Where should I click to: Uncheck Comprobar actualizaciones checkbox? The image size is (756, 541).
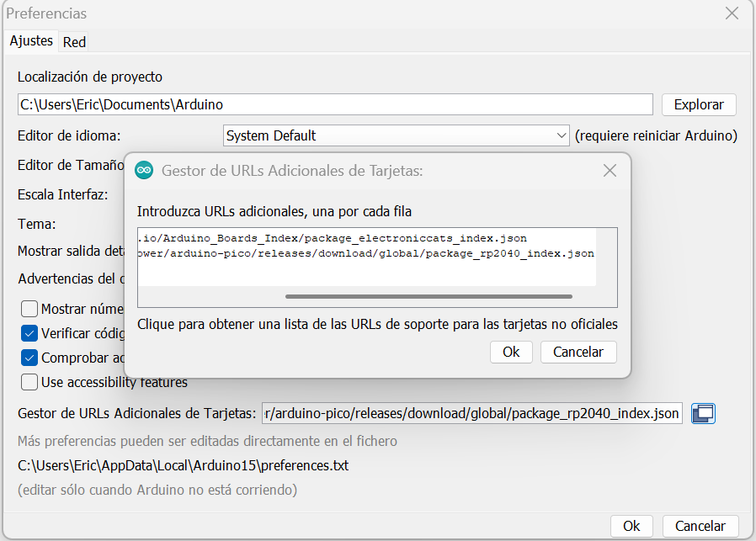29,358
